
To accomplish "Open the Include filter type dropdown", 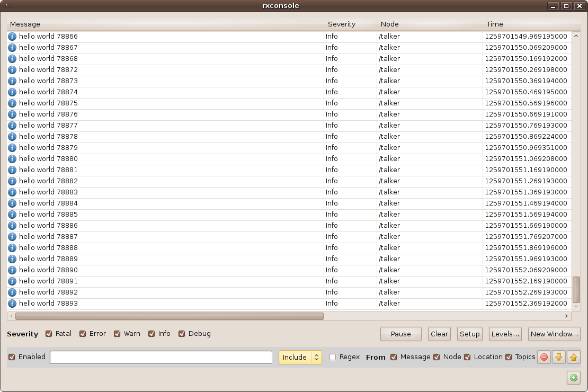I will click(x=300, y=357).
